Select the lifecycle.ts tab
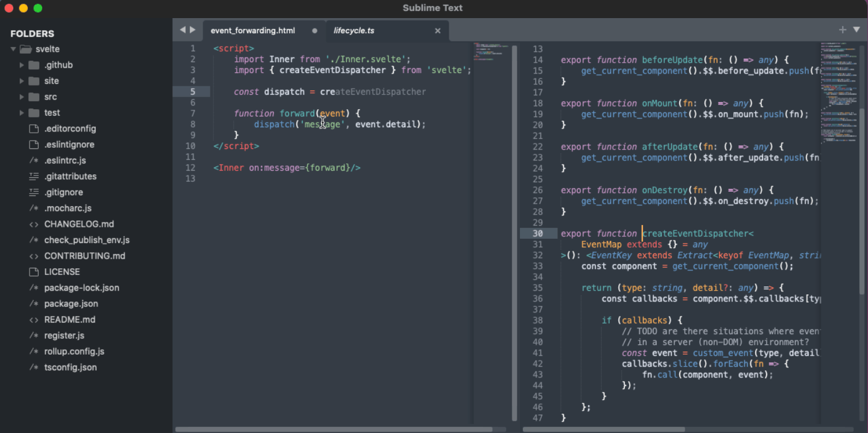Image resolution: width=868 pixels, height=433 pixels. click(x=354, y=31)
